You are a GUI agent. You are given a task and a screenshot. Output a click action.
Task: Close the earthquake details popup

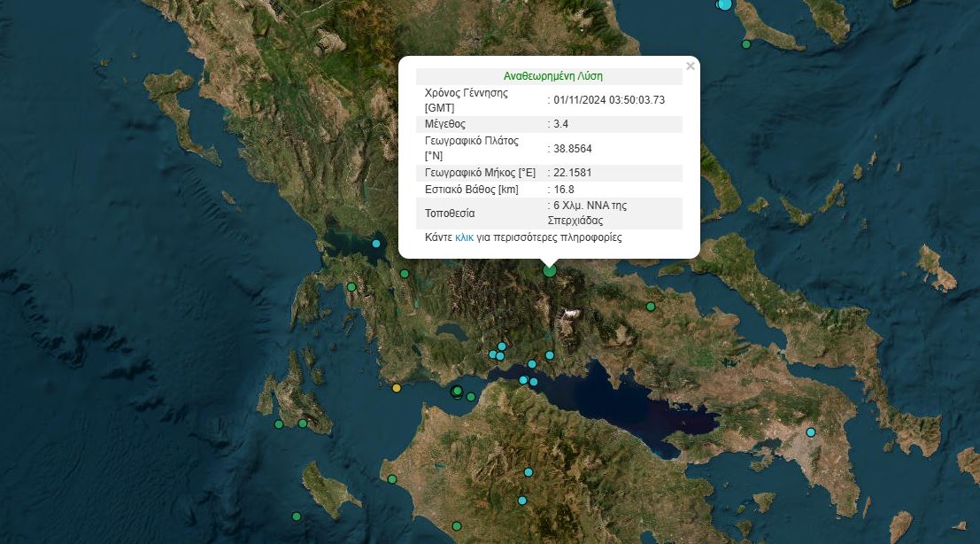[691, 66]
